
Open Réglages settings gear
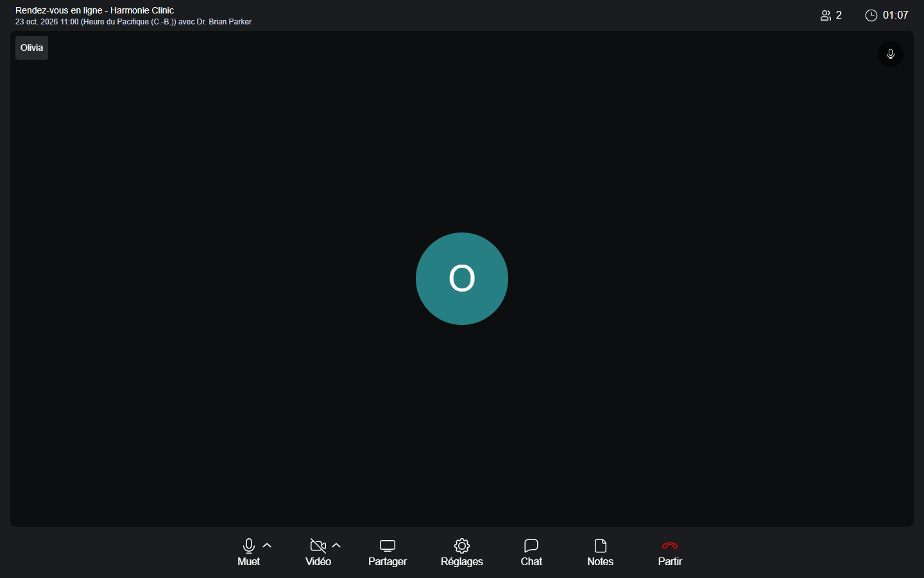coord(462,552)
